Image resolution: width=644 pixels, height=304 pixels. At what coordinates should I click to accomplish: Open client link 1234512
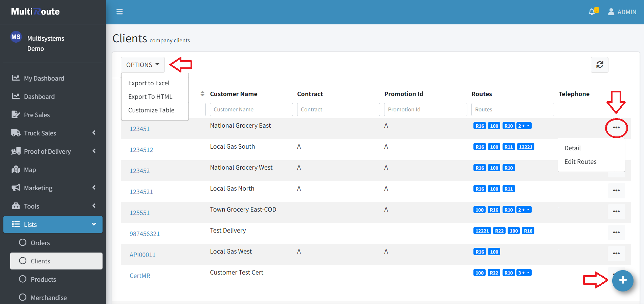(141, 150)
